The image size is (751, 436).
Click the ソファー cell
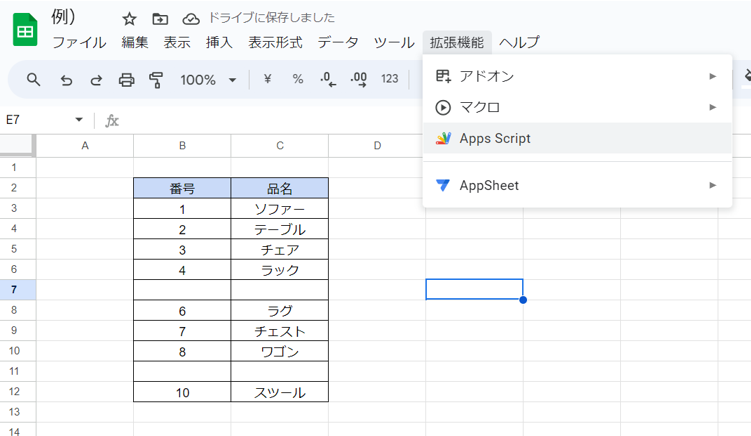[x=280, y=209]
